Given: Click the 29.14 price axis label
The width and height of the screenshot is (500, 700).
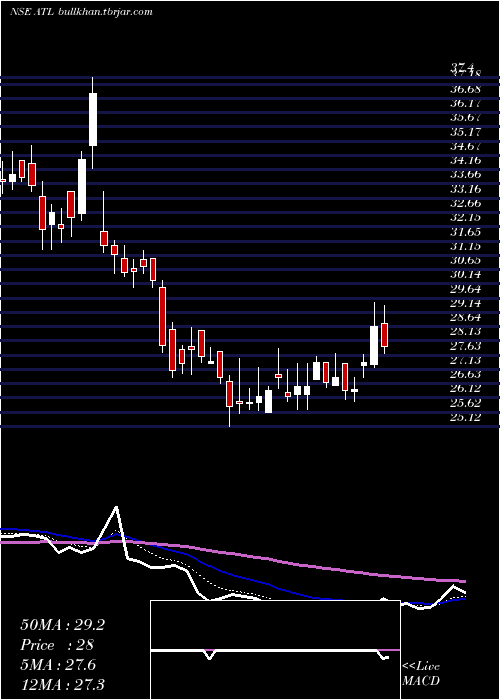Looking at the screenshot, I should pos(465,304).
